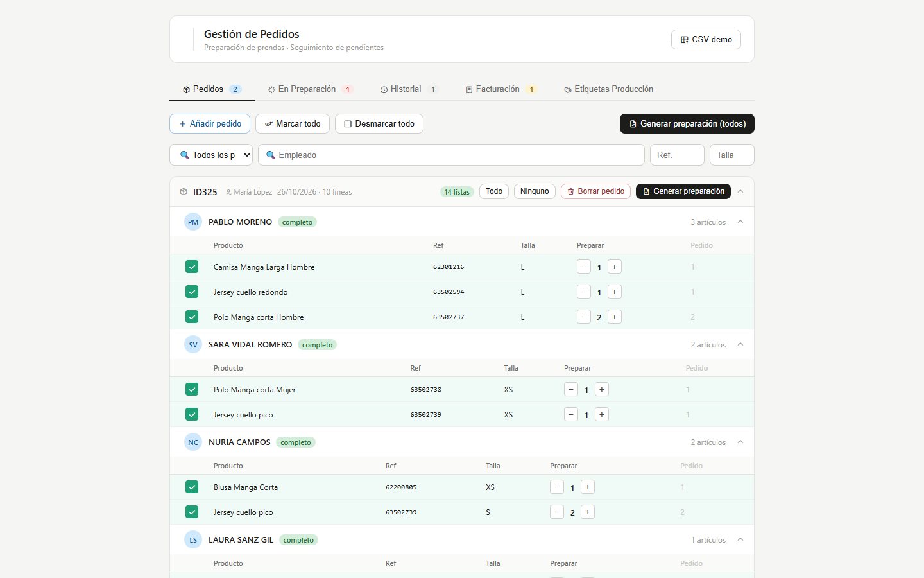Click the package icon beside ID325
This screenshot has height=578, width=924.
(184, 192)
